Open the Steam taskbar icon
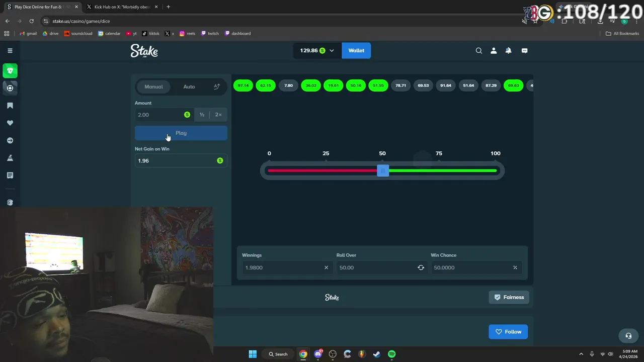The image size is (644, 362). [376, 354]
